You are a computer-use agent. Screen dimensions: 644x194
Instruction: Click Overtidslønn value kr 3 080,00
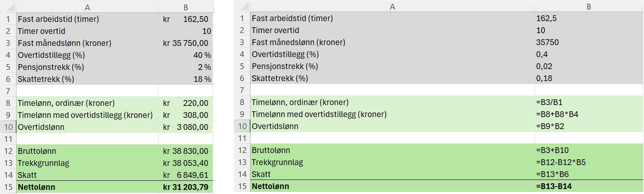pyautogui.click(x=186, y=127)
